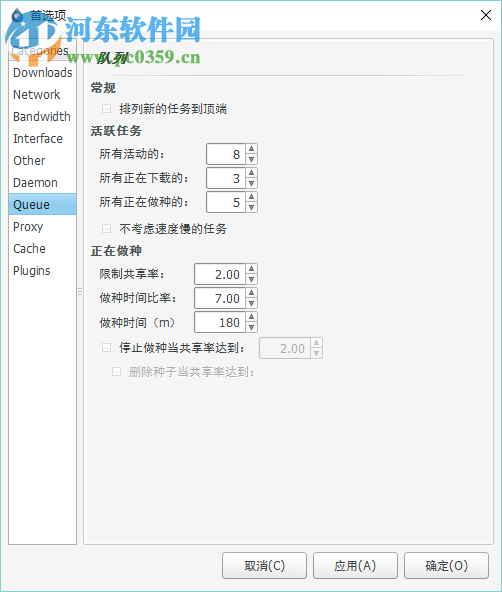Viewport: 502px width, 592px height.
Task: Apply settings with 应用(A) button
Action: [x=355, y=566]
